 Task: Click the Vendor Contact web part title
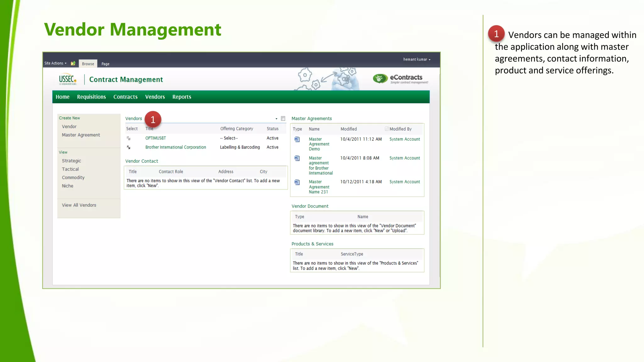pos(142,161)
